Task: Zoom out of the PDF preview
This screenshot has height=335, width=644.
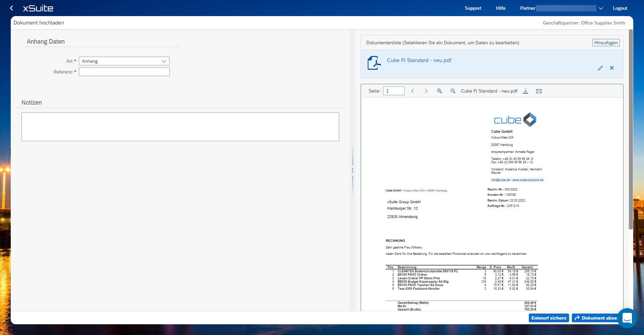Action: (x=453, y=91)
